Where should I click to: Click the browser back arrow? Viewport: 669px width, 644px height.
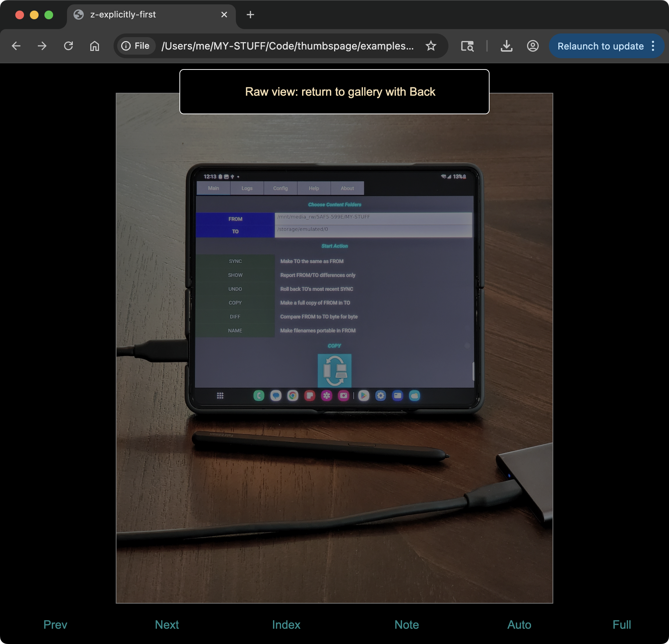coord(16,46)
